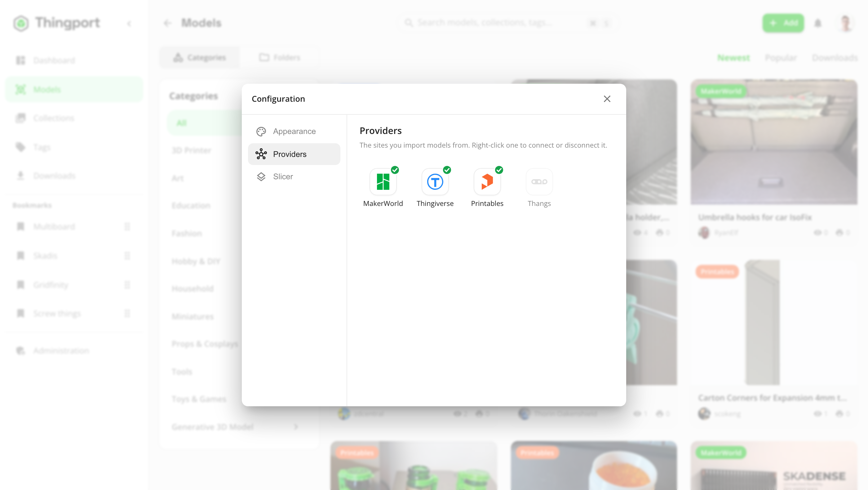Click the back arrow beside Models
Screen dimensions: 868x490
click(x=167, y=23)
